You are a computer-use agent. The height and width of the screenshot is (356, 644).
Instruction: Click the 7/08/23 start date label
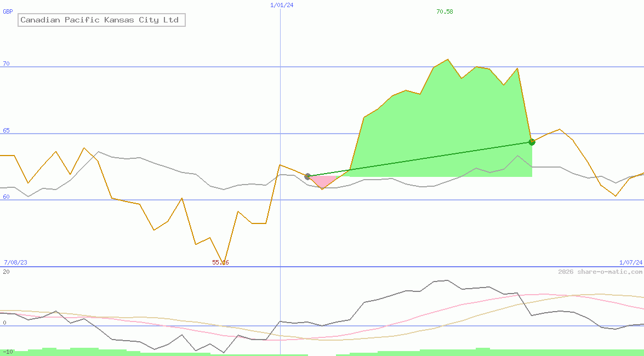pyautogui.click(x=15, y=262)
